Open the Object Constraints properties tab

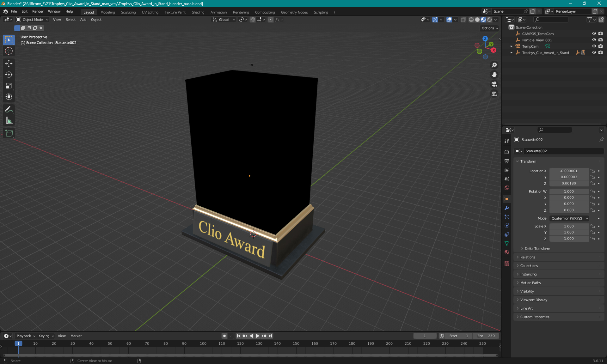tap(507, 234)
